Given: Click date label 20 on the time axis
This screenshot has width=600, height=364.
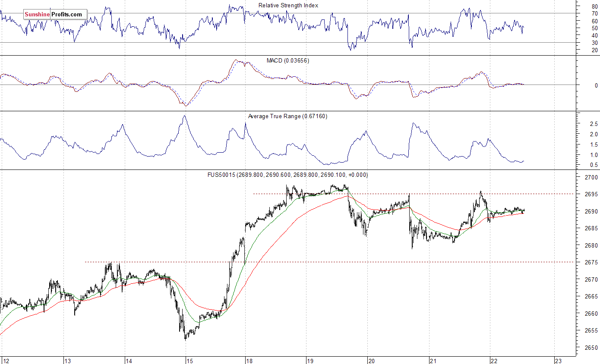Looking at the screenshot, I should [x=371, y=361].
